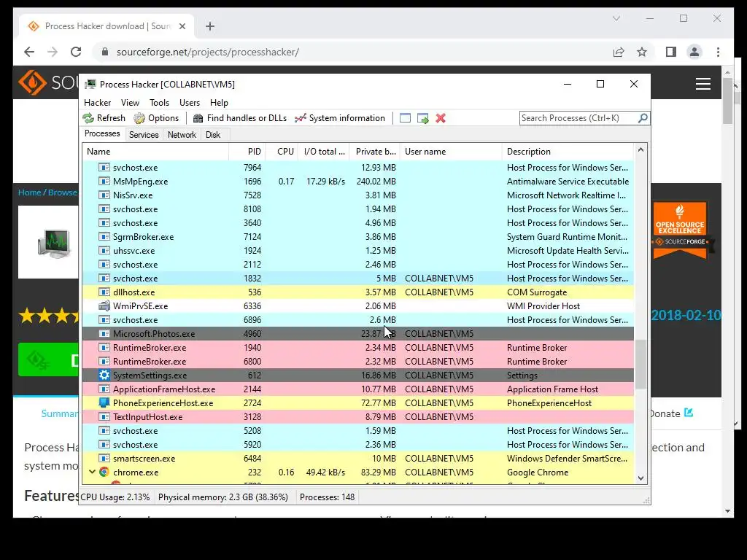Click the process list scrollbar thumb
The image size is (747, 560).
[x=640, y=364]
